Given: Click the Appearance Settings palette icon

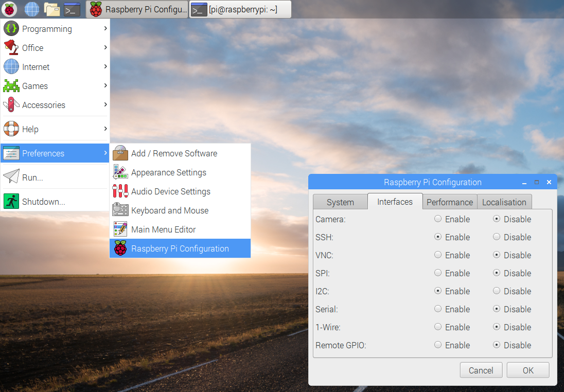Looking at the screenshot, I should coord(120,172).
